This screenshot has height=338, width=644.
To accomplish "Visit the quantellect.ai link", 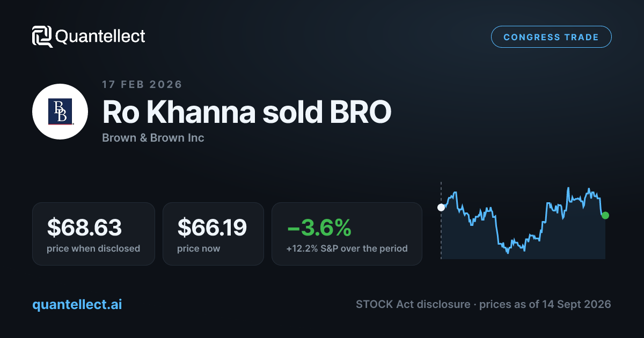I will click(x=77, y=304).
